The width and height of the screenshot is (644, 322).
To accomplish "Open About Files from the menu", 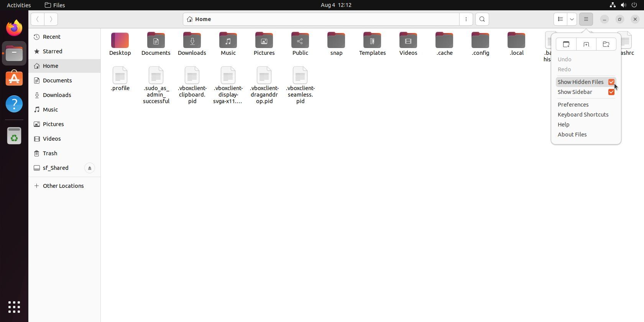I will pyautogui.click(x=586, y=135).
